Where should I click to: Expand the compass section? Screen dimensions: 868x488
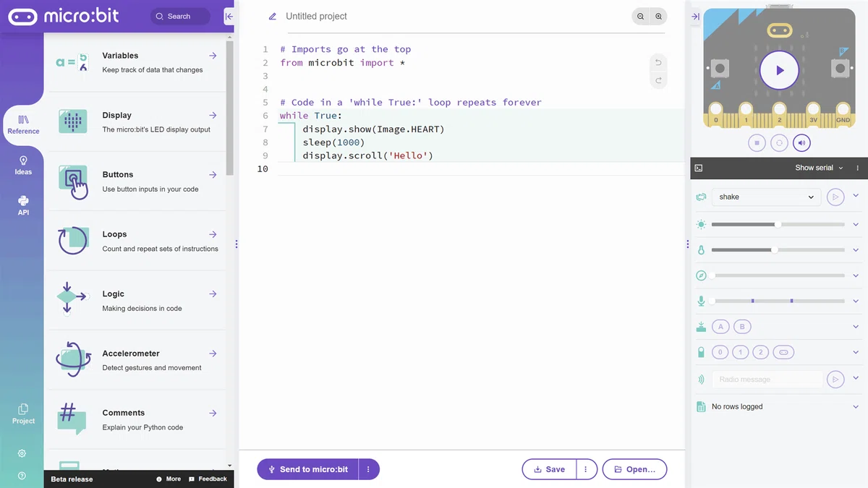(x=856, y=275)
